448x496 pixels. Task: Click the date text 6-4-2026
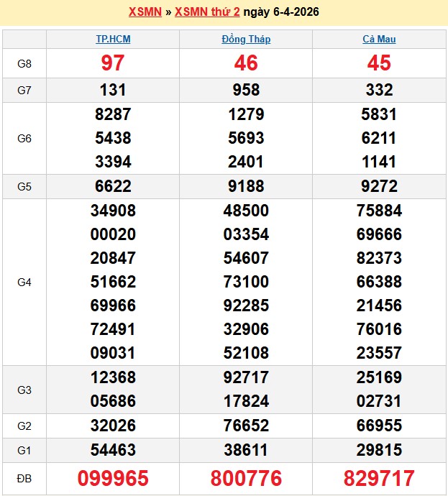point(291,12)
